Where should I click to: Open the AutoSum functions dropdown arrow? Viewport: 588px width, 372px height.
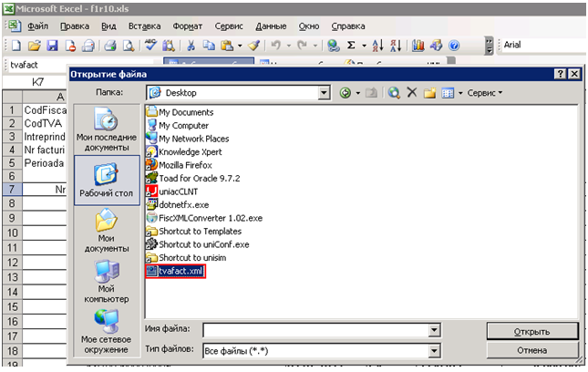pyautogui.click(x=364, y=46)
